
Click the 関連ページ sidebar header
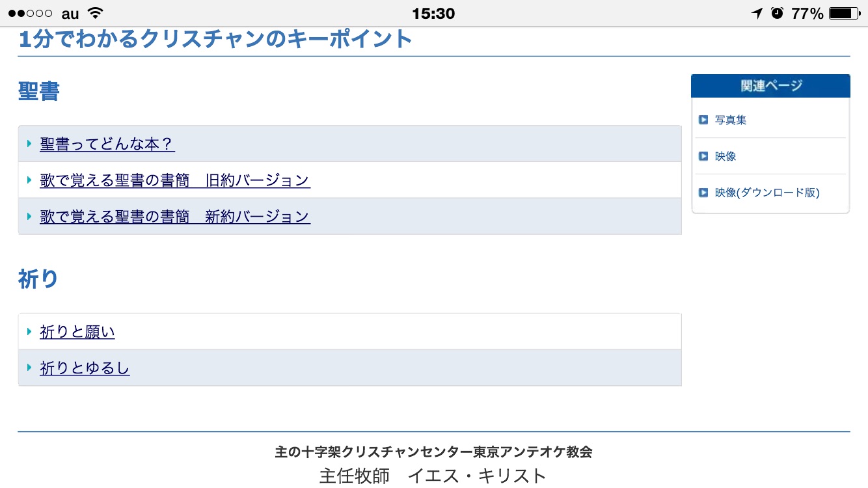tap(770, 86)
